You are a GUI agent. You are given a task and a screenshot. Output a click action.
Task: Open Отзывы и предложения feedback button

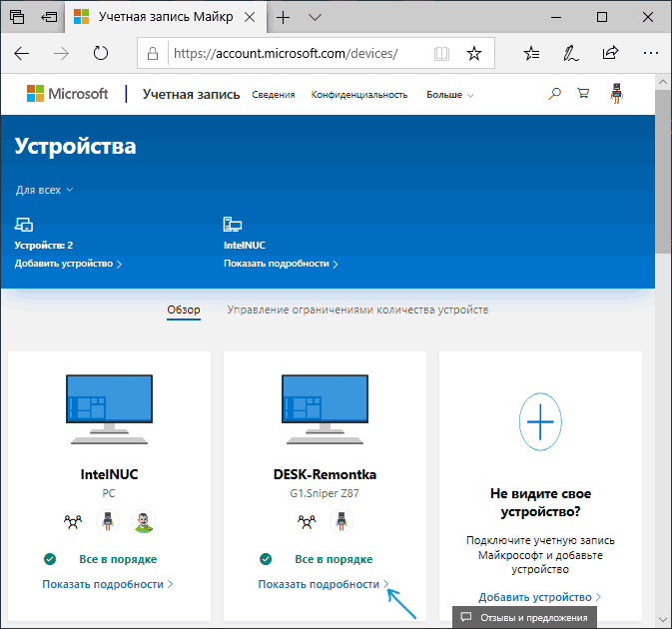524,617
